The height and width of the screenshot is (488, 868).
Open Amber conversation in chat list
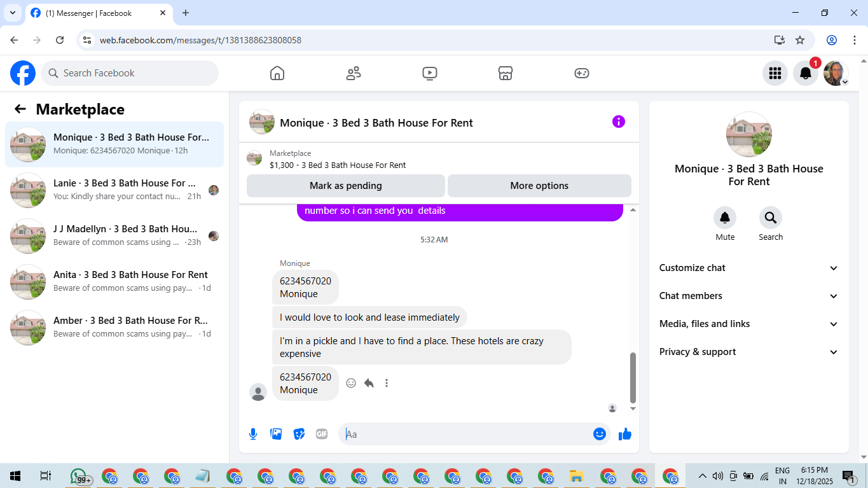[x=114, y=328]
